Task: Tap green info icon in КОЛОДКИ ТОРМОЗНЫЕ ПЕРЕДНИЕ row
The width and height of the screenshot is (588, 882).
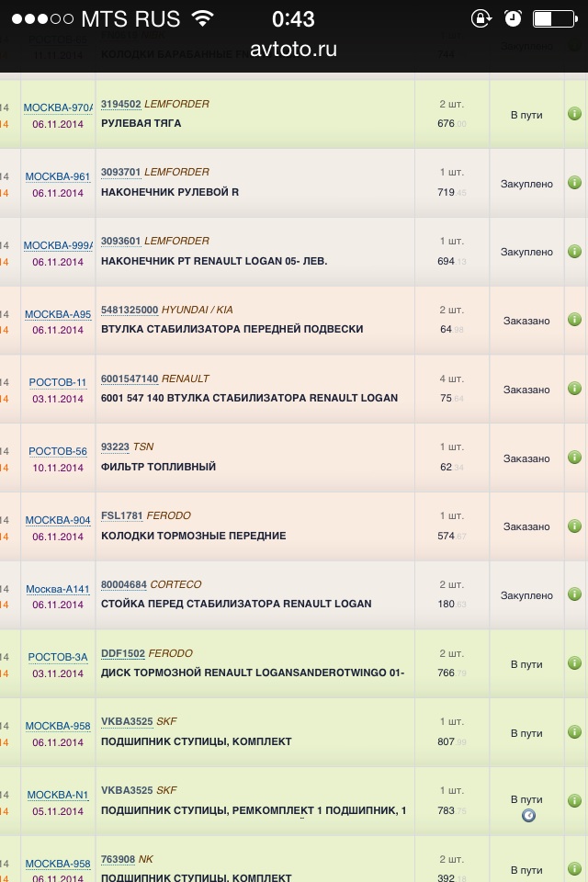Action: (574, 526)
